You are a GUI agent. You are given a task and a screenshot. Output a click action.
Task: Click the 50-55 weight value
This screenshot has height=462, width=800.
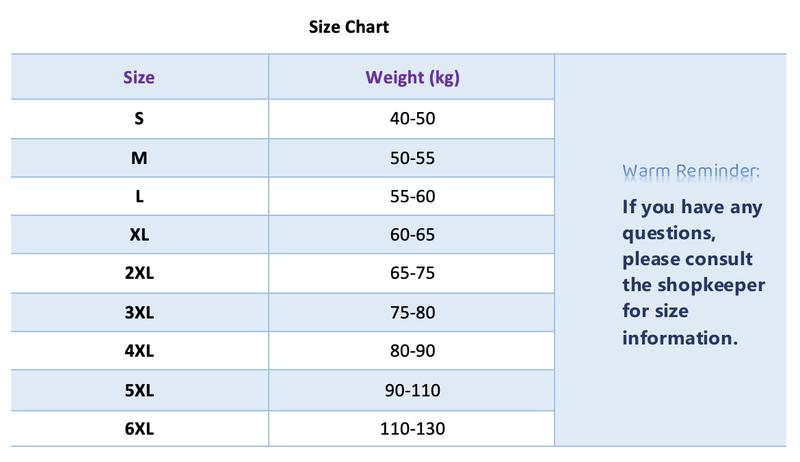412,158
